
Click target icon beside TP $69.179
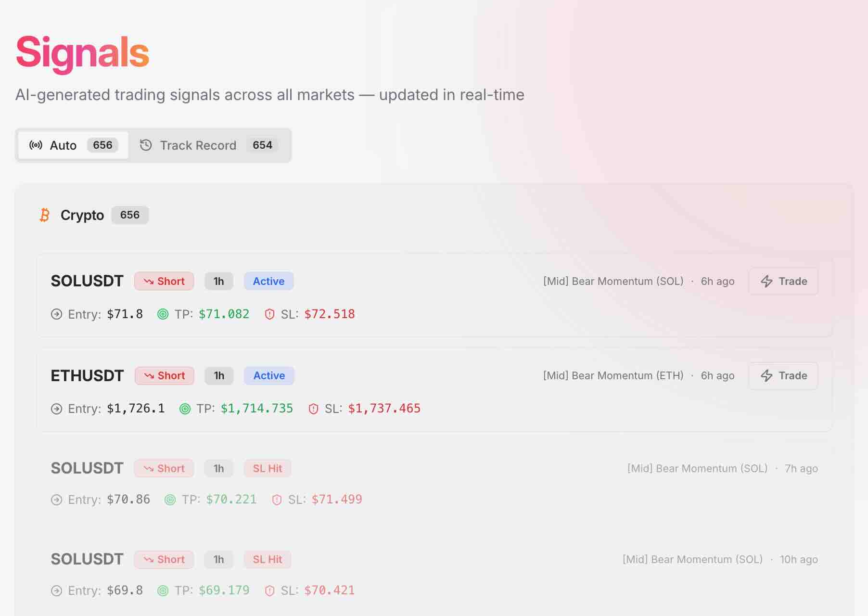point(163,591)
